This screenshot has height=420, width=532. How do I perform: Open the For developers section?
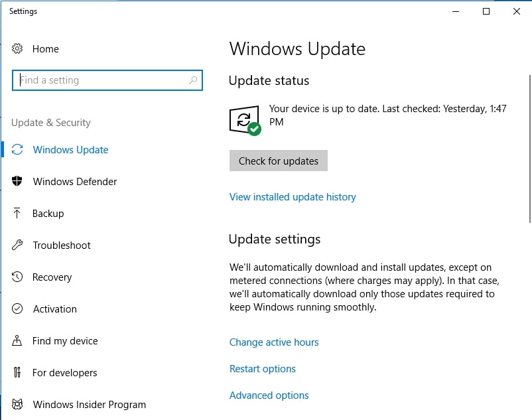pyautogui.click(x=64, y=372)
